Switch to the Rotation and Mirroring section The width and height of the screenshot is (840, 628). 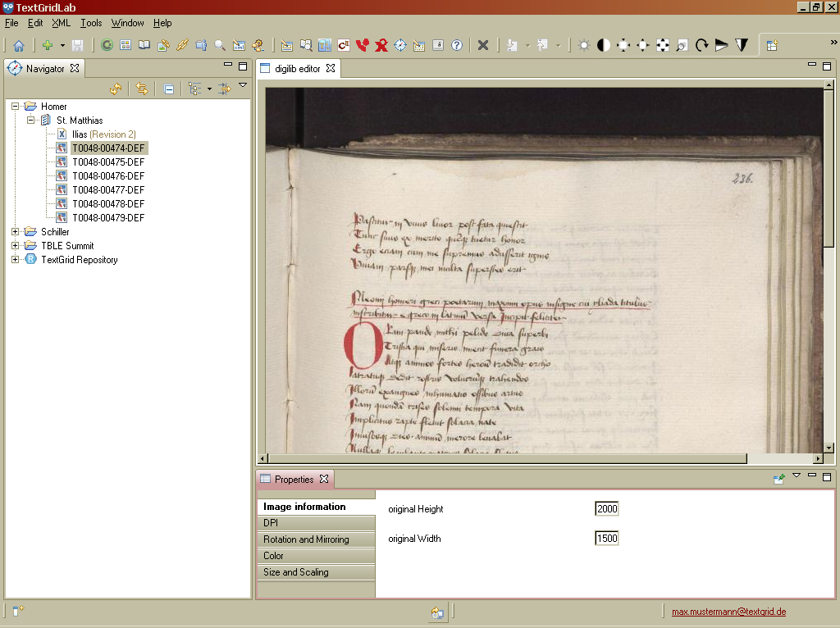click(306, 539)
